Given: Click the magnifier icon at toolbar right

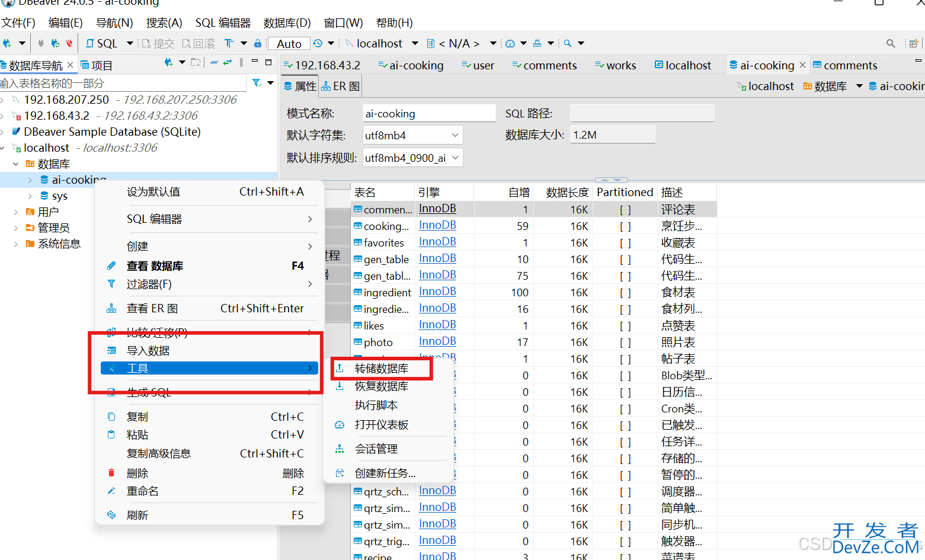Looking at the screenshot, I should click(891, 43).
